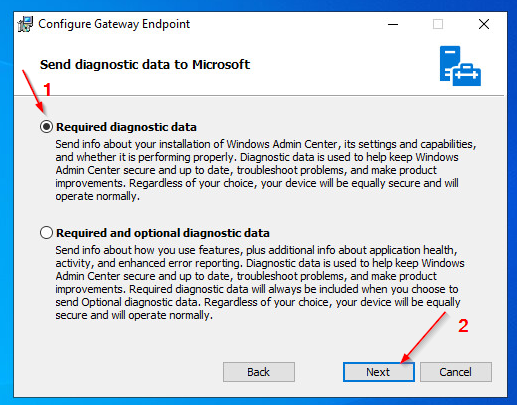Click the description paragraph under Required diagnostic data
The height and width of the screenshot is (405, 517).
pyautogui.click(x=266, y=170)
